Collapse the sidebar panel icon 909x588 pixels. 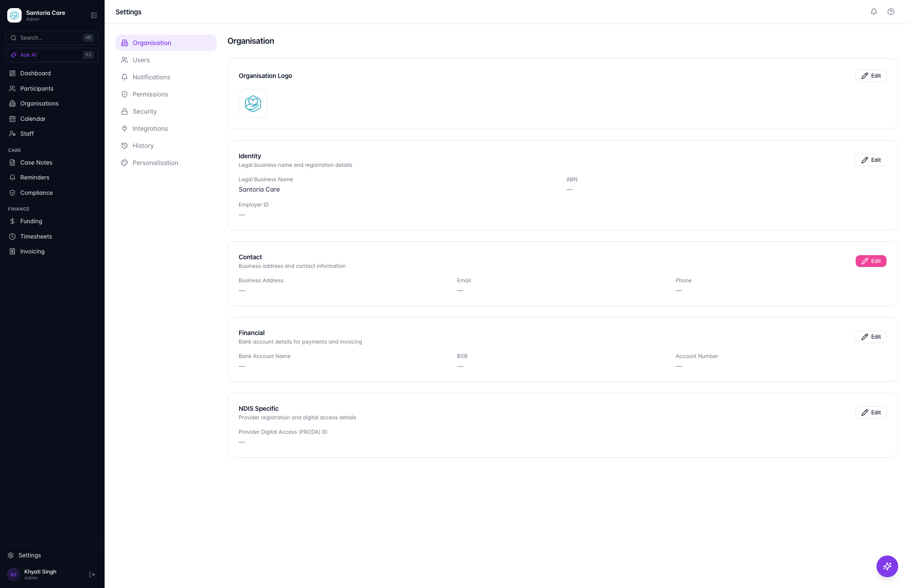pos(94,15)
